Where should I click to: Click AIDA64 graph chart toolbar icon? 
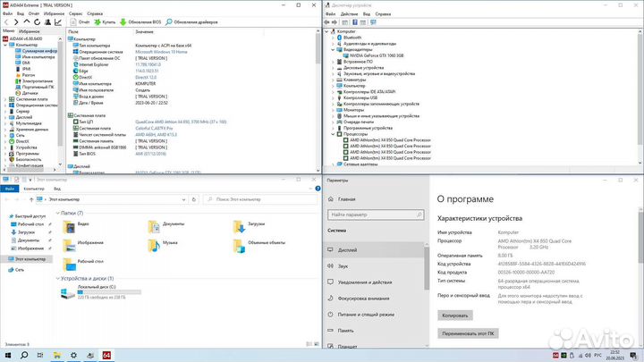coord(58,21)
